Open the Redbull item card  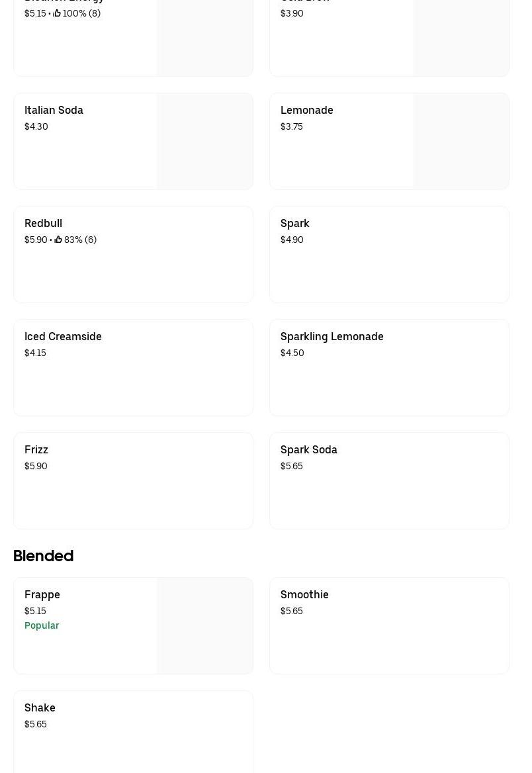coord(133,255)
